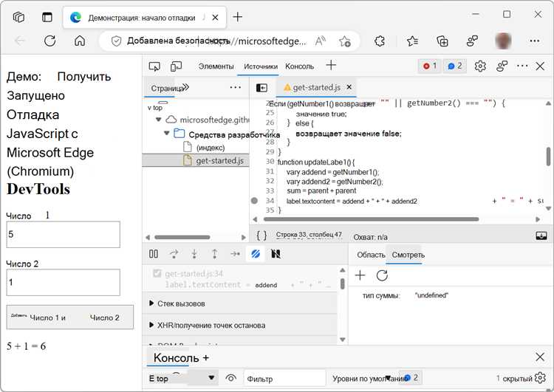Close the DevTools panel
The width and height of the screenshot is (554, 392).
540,66
